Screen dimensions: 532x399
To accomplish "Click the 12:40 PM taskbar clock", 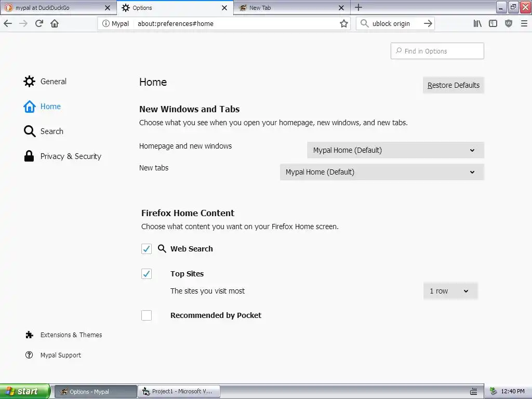I will tap(513, 392).
